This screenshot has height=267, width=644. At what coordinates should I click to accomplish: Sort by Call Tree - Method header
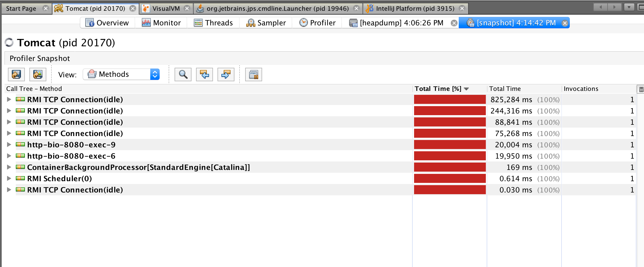[208, 89]
